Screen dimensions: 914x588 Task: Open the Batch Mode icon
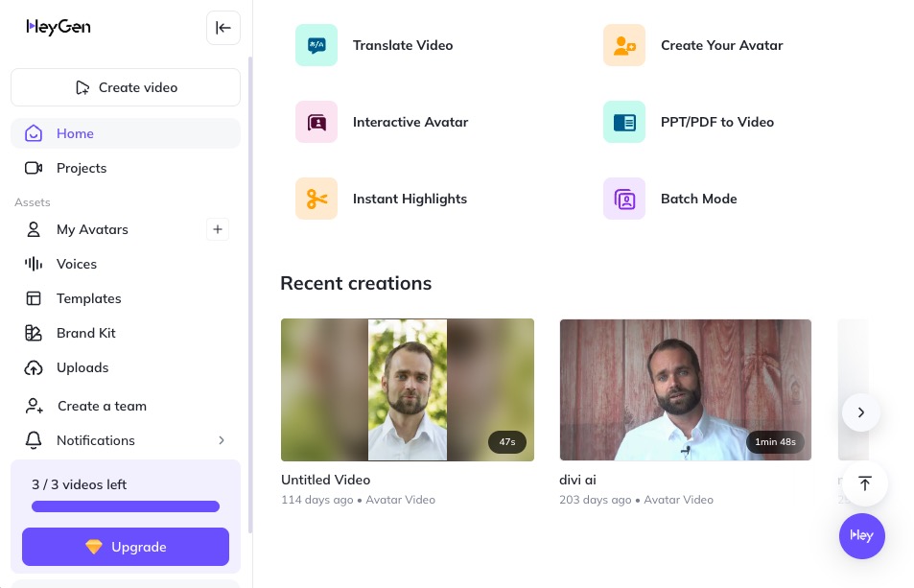624,199
